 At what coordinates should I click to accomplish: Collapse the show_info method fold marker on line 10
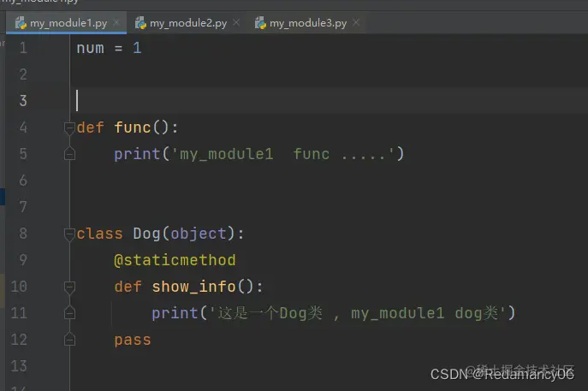69,287
